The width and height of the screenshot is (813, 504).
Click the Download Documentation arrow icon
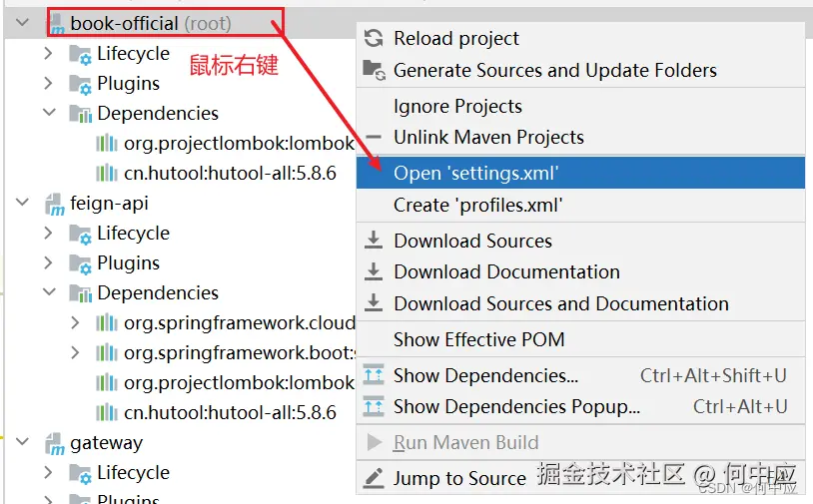coord(374,271)
